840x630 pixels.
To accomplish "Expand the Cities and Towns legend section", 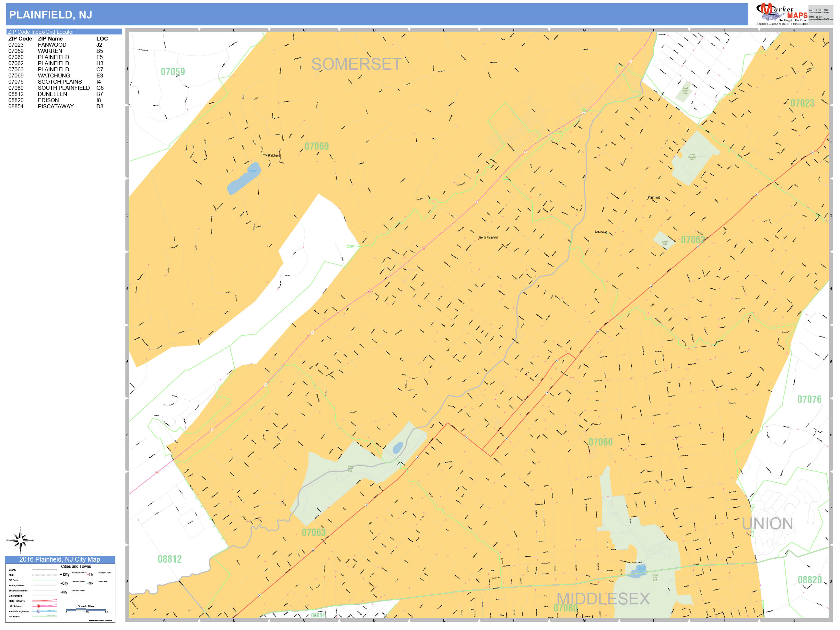I will point(76,566).
